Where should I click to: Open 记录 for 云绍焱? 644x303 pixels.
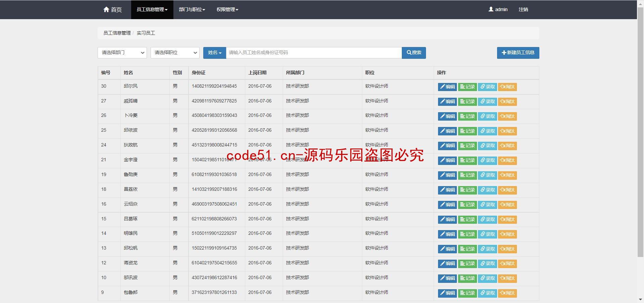pyautogui.click(x=467, y=205)
